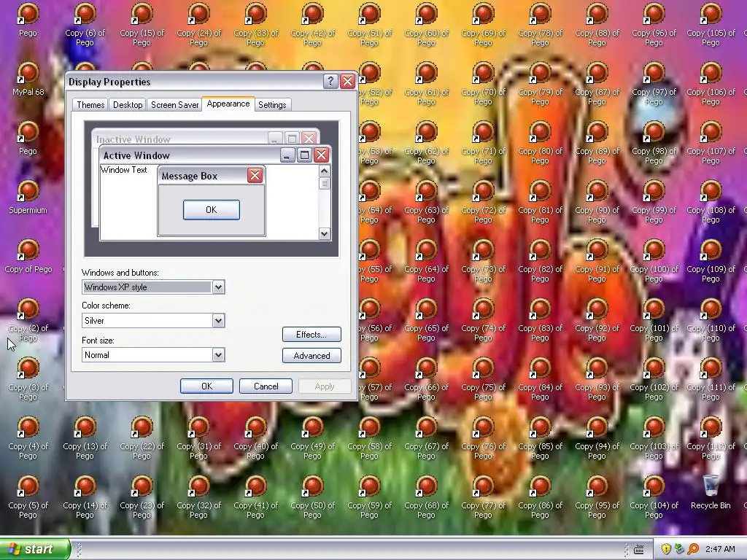Select the Copy (42) of Pego icon

tap(312, 24)
